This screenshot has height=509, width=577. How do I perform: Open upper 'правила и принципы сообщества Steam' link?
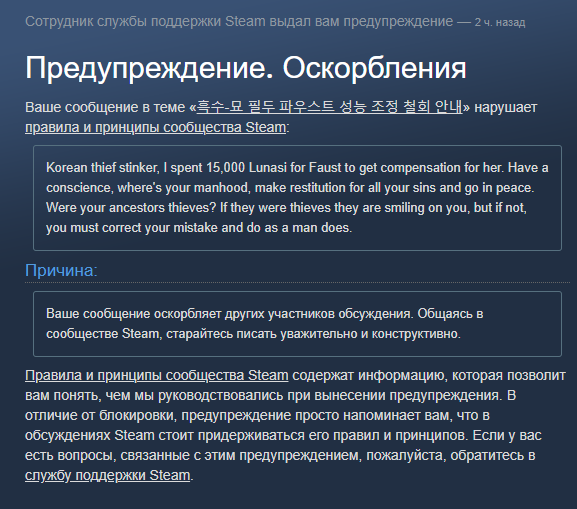pos(155,127)
